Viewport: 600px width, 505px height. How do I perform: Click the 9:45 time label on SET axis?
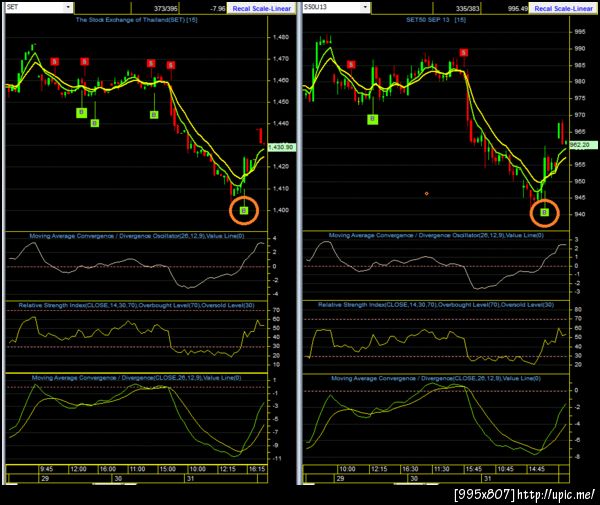point(46,469)
